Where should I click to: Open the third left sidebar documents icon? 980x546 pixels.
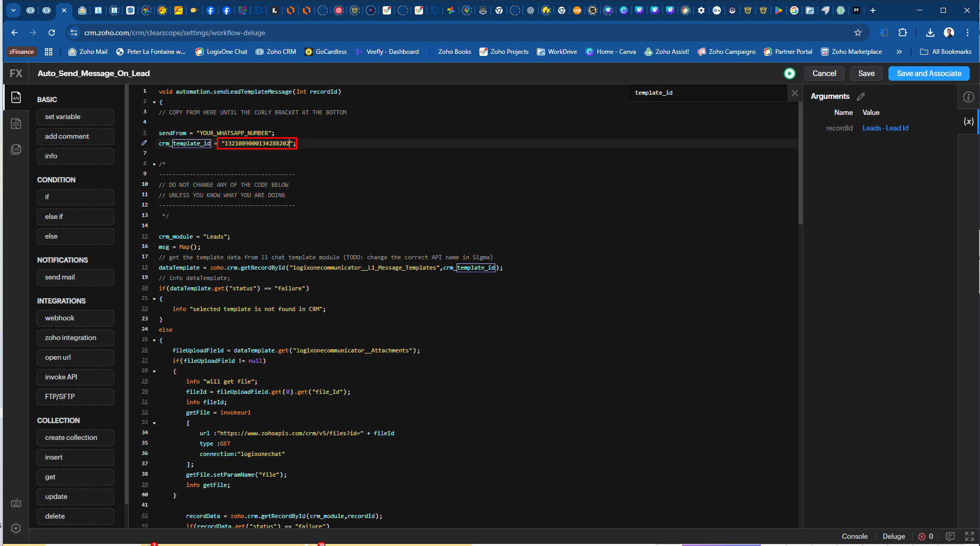16,150
